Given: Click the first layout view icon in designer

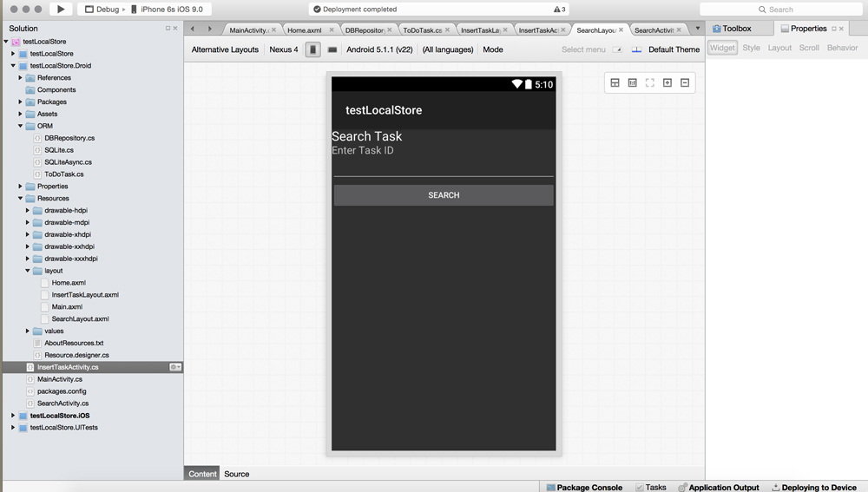Looking at the screenshot, I should coord(615,82).
